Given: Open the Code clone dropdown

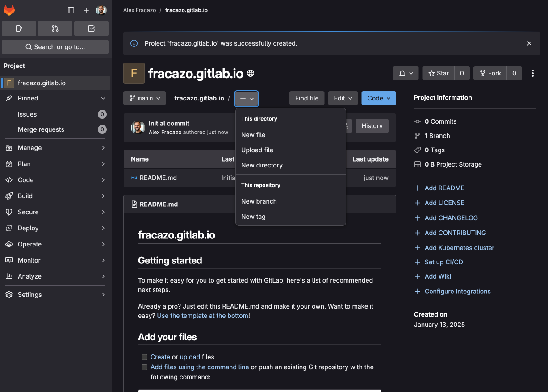Looking at the screenshot, I should pos(379,98).
